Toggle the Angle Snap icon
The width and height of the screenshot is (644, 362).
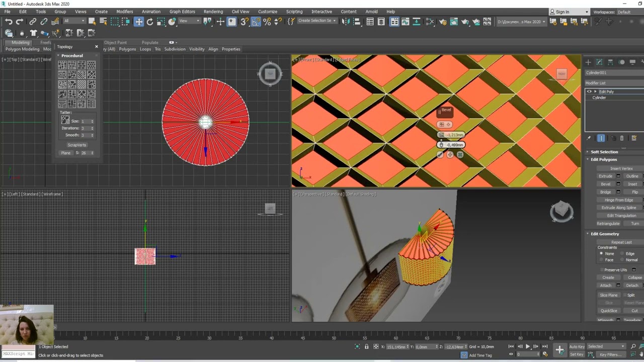pyautogui.click(x=256, y=21)
